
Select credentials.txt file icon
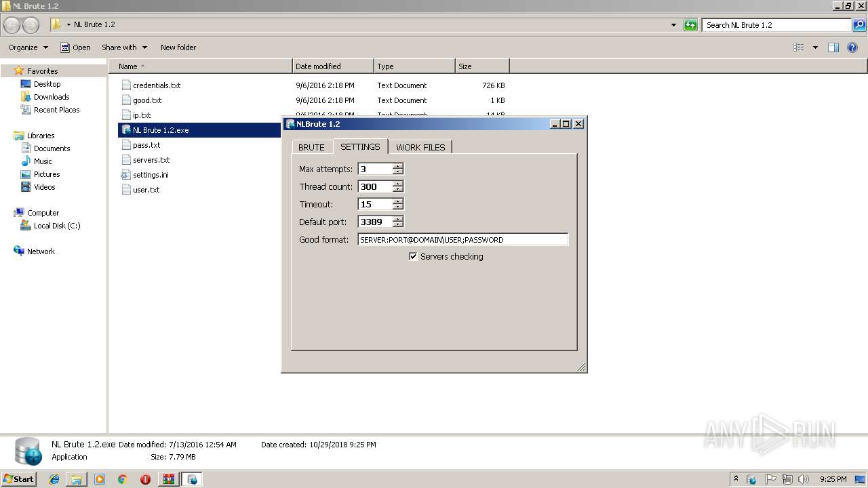click(x=125, y=85)
